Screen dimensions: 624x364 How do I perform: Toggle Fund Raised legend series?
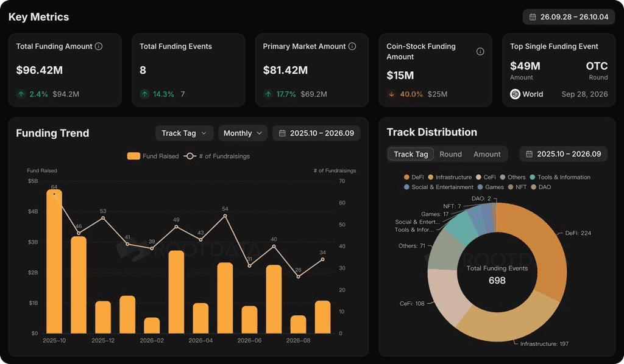(x=153, y=156)
